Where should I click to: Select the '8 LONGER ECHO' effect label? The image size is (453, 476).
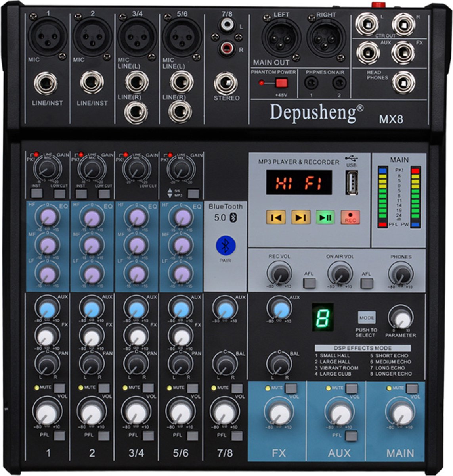tap(391, 374)
